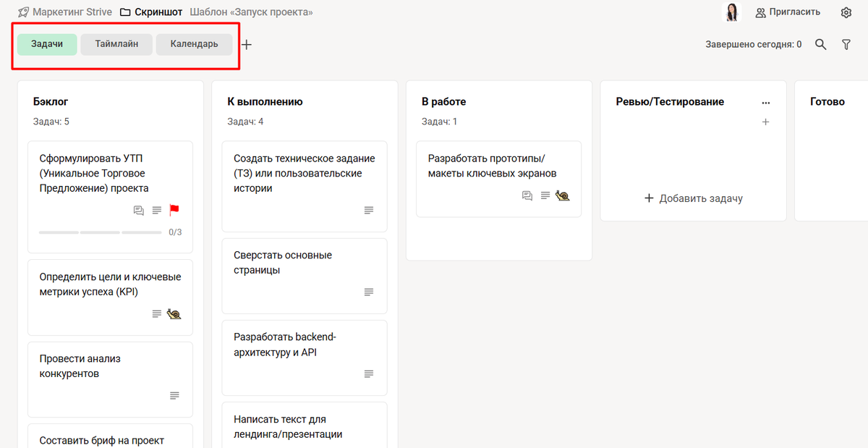868x448 pixels.
Task: Switch to the Таймлайн tab
Action: [116, 44]
